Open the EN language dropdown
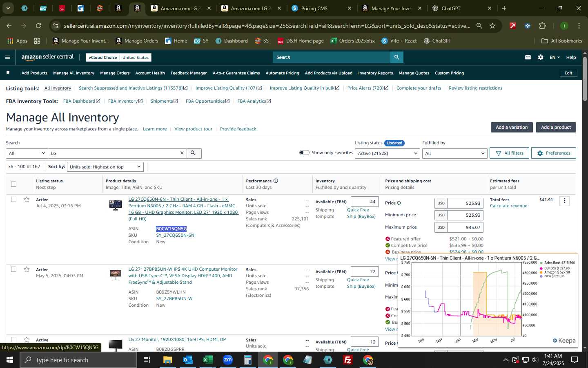 pos(555,57)
